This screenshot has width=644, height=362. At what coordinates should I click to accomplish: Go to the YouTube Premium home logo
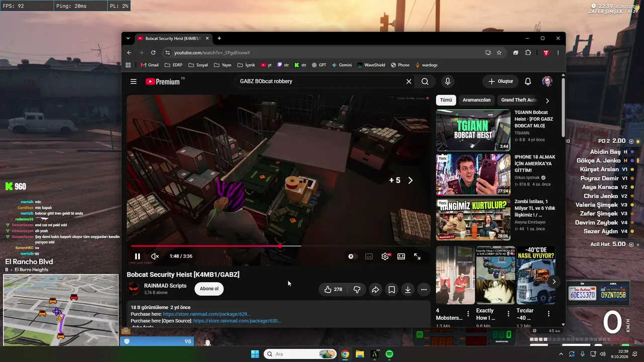click(163, 81)
